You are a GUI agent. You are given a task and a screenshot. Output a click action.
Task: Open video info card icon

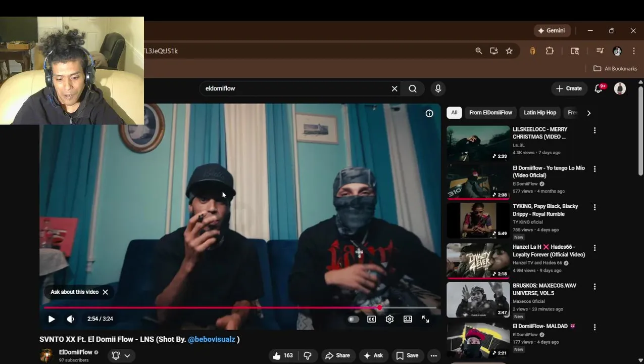click(429, 113)
